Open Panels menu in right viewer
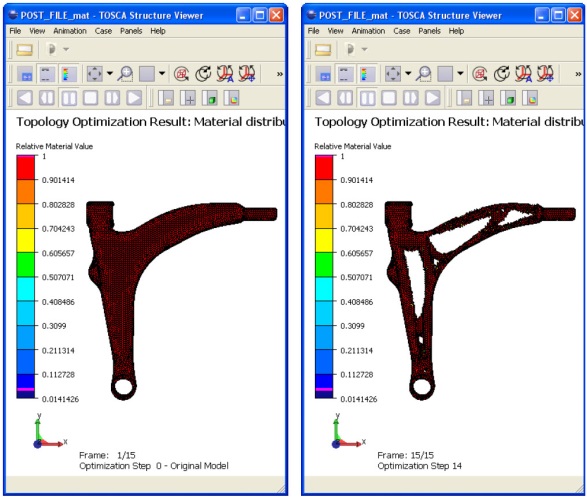This screenshot has width=587, height=497. pyautogui.click(x=429, y=31)
